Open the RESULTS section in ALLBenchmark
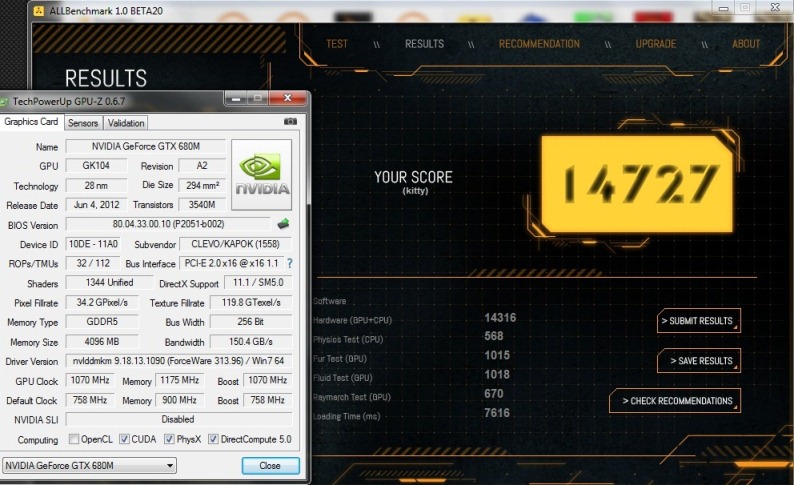Image resolution: width=794 pixels, height=485 pixels. tap(424, 44)
